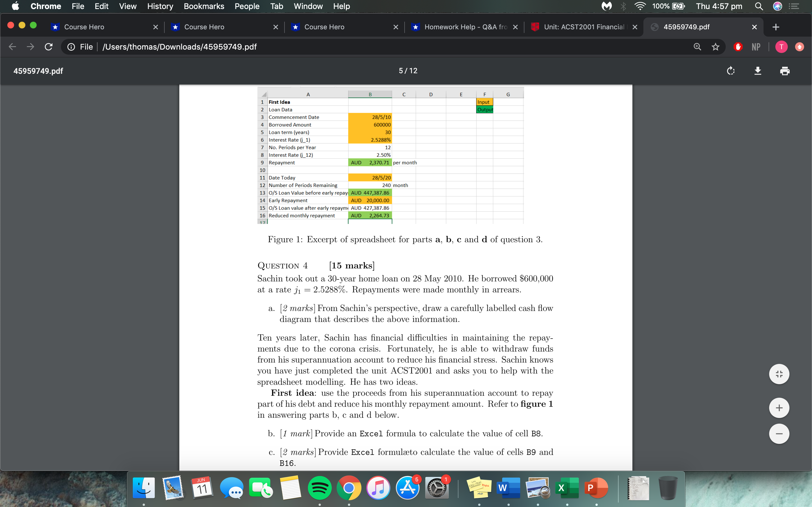Click the NP extension icon
Viewport: 812px width, 507px height.
tap(756, 46)
